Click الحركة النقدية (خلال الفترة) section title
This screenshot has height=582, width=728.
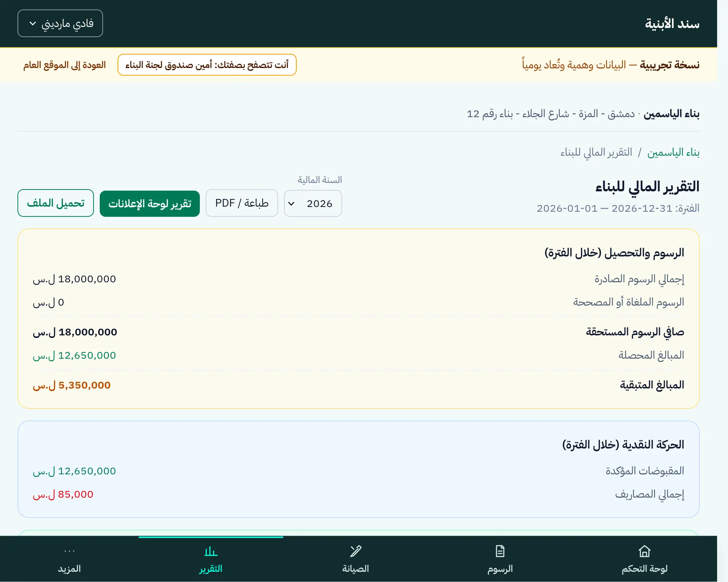click(623, 445)
